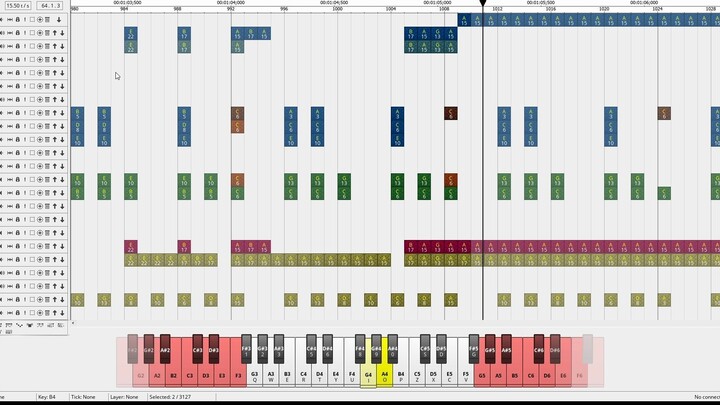The height and width of the screenshot is (405, 720).
Task: Open stereo panning for the blue D8 layer
Action: click(10, 126)
